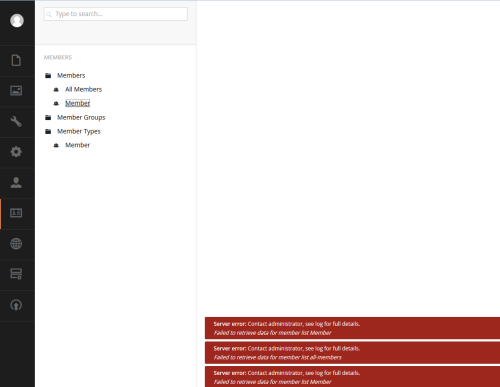The image size is (500, 387).
Task: Click the All Members item icon
Action: tap(56, 90)
